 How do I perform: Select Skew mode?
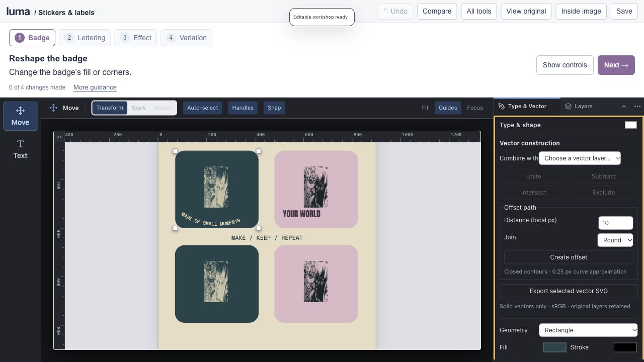point(139,108)
